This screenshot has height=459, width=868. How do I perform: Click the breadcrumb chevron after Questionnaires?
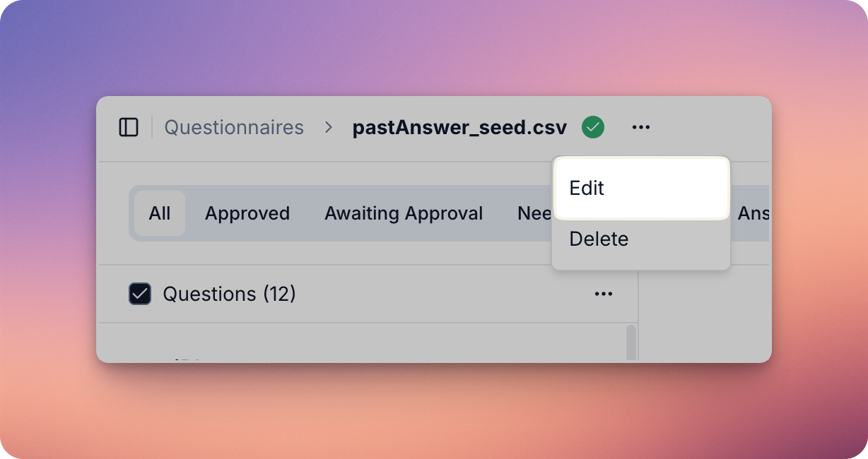coord(329,128)
